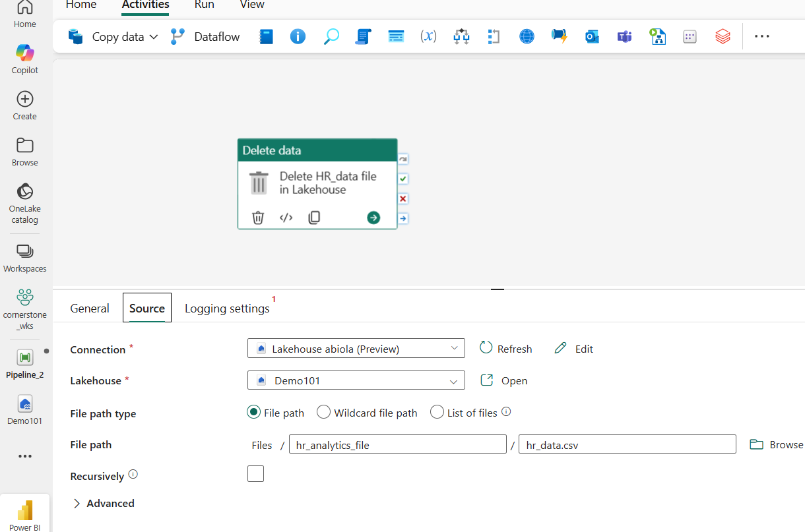Screen dimensions: 805x532
Task: Switch to the View ribbon tab
Action: click(252, 5)
